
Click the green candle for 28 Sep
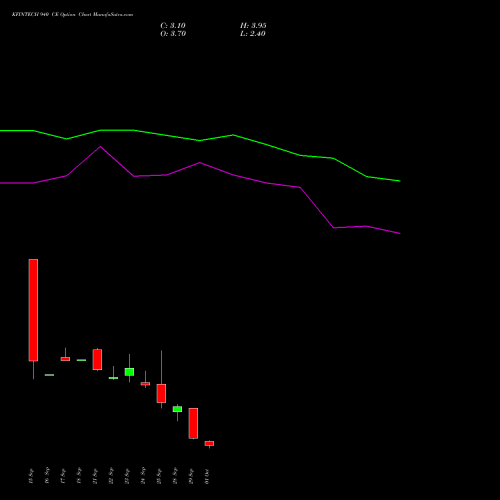click(x=177, y=409)
